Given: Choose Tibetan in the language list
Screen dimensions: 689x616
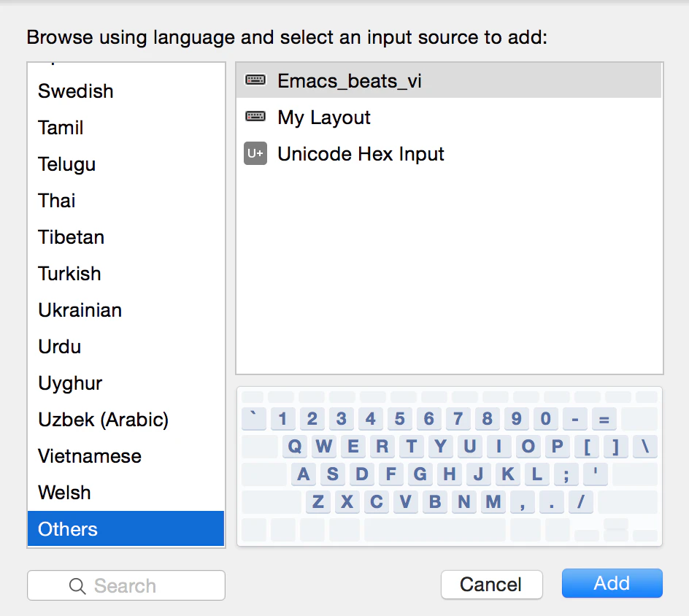Looking at the screenshot, I should tap(126, 236).
